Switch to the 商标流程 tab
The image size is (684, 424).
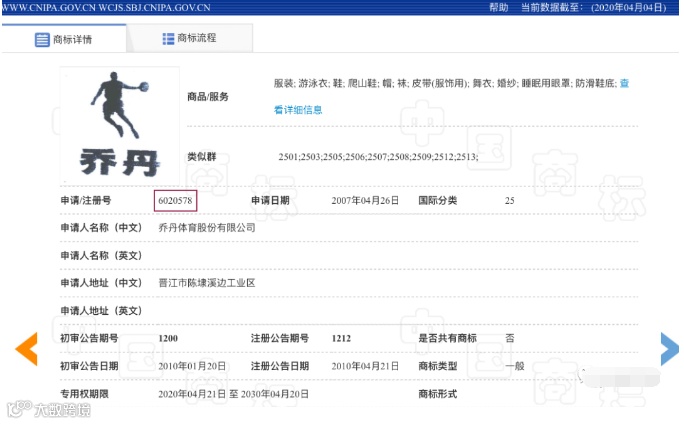coord(189,38)
